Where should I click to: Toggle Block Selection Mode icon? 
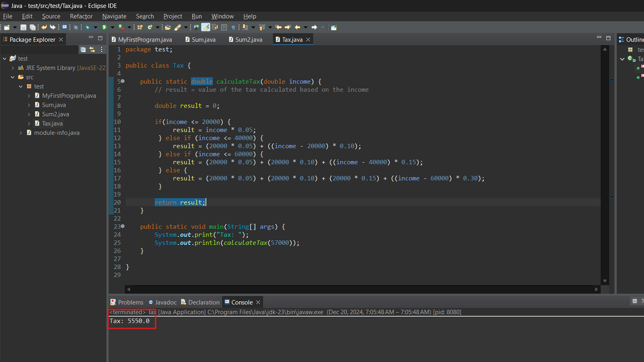pos(224,27)
